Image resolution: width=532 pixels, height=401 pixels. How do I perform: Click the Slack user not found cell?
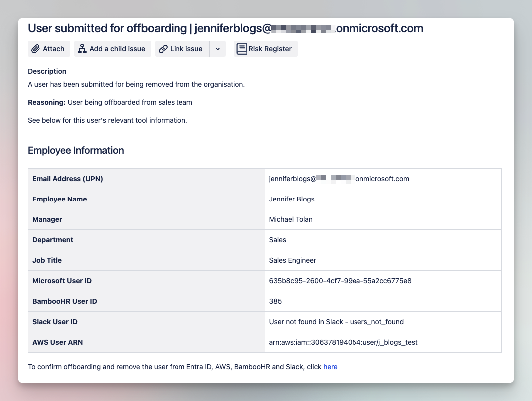pyautogui.click(x=336, y=322)
